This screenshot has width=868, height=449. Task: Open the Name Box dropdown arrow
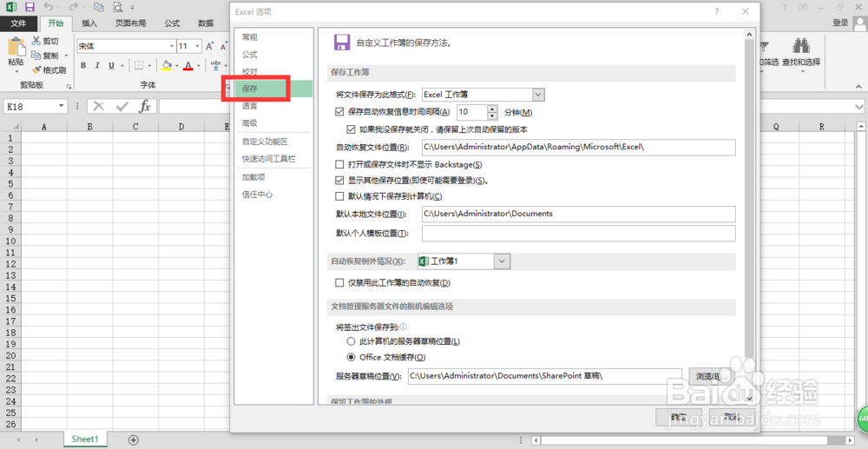61,106
